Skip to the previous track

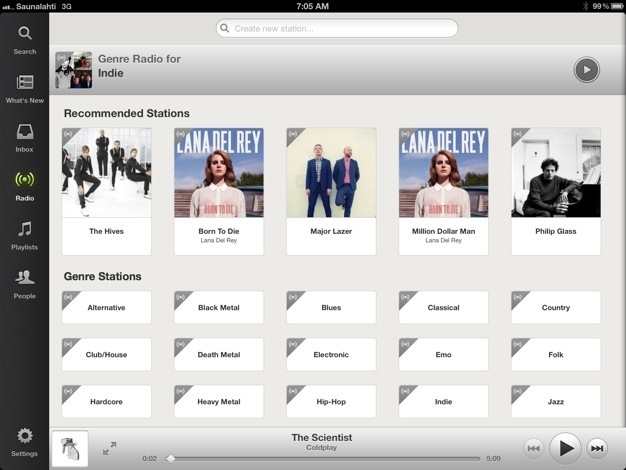[533, 448]
